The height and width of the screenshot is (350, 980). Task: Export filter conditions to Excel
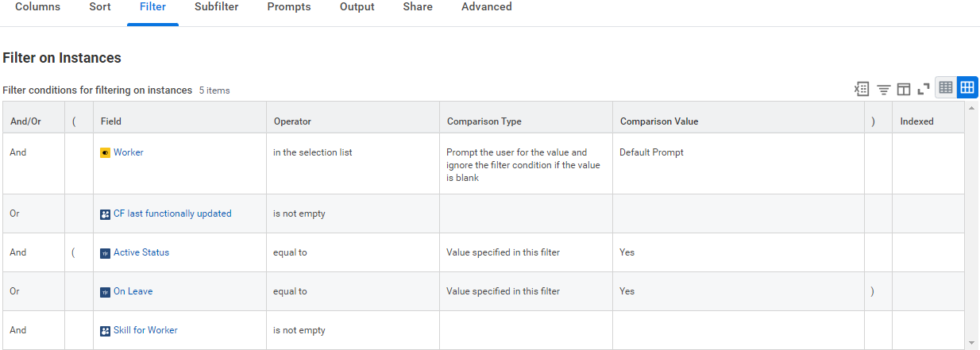(862, 89)
